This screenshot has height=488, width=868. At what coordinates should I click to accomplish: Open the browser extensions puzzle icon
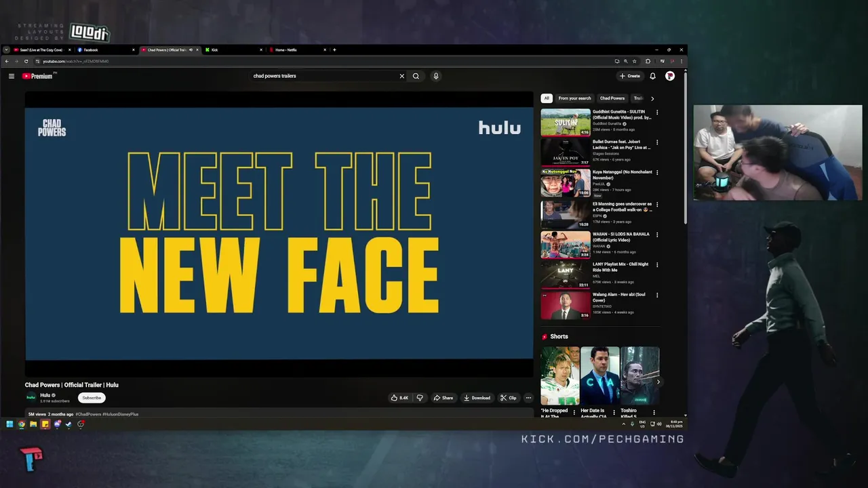648,61
